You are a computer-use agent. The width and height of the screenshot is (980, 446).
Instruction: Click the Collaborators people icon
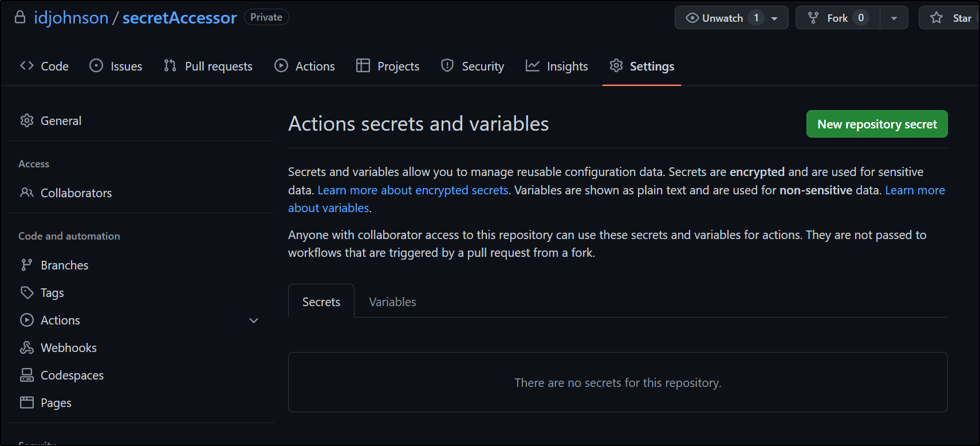coord(27,193)
